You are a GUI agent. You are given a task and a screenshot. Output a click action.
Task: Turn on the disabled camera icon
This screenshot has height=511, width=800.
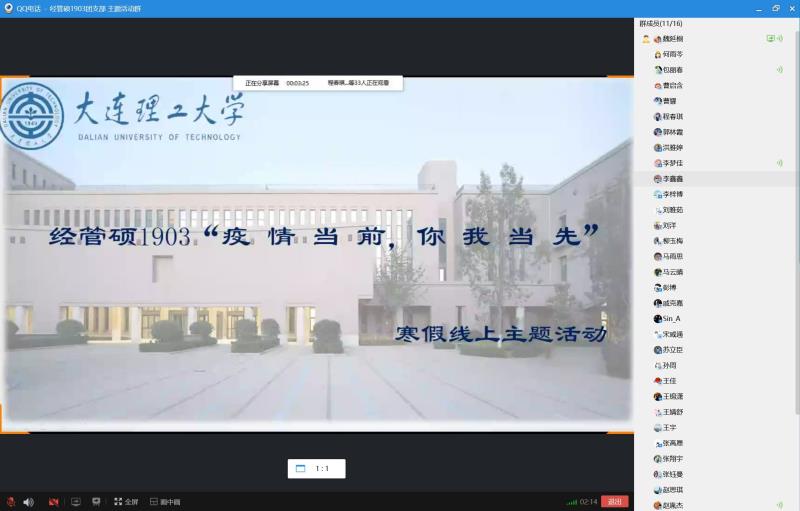click(x=54, y=501)
